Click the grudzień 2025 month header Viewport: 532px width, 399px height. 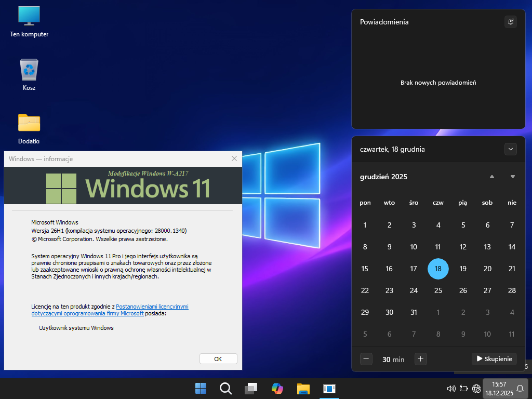click(383, 177)
